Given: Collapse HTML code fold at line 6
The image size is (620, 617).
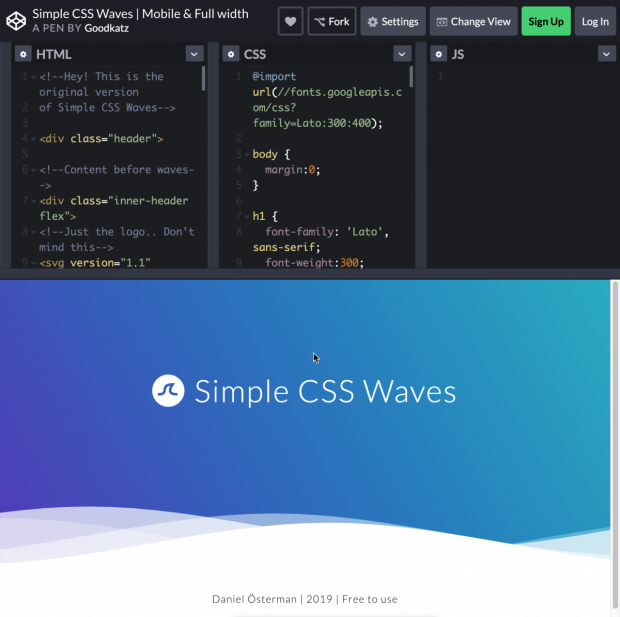Looking at the screenshot, I should coord(34,170).
